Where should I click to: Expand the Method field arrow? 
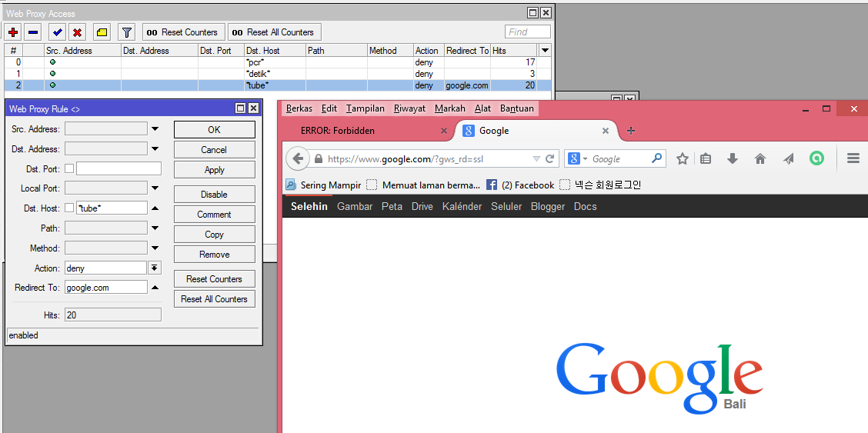tap(155, 248)
